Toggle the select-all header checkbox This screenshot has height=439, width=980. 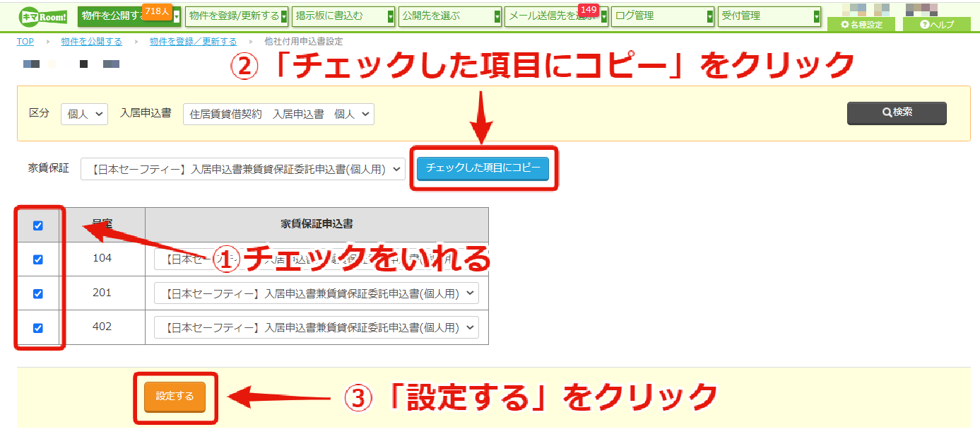[x=38, y=226]
